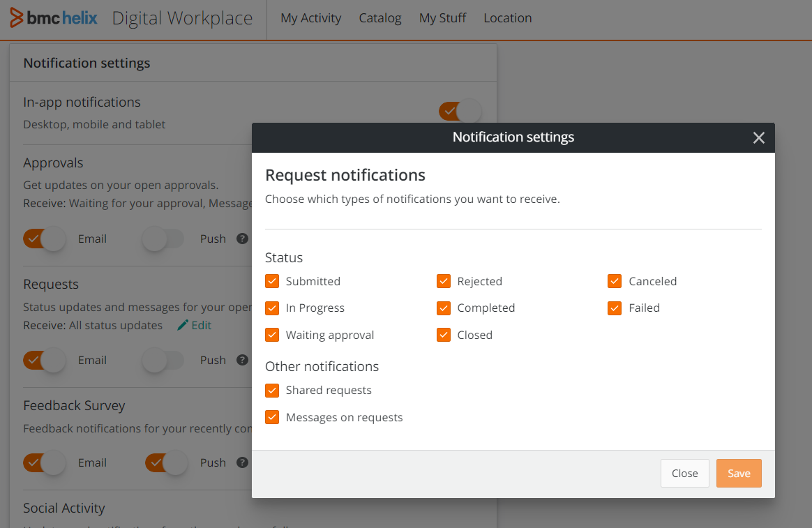Toggle the In-app notifications switch
Viewport: 812px width, 528px height.
(460, 111)
